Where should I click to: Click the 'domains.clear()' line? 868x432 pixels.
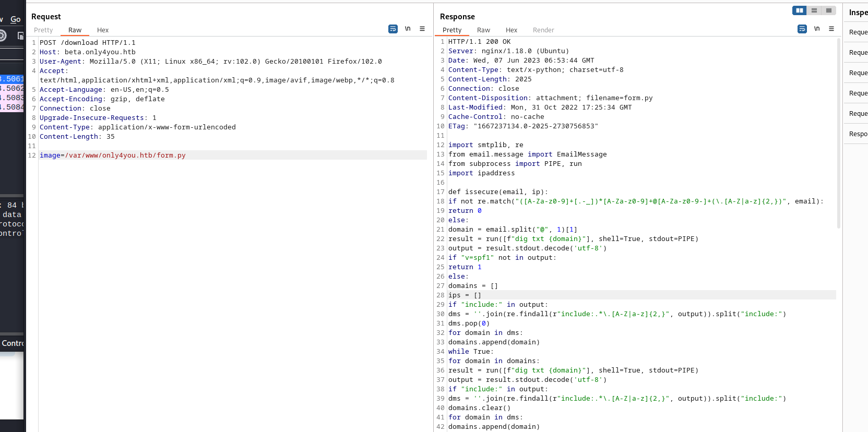click(479, 408)
